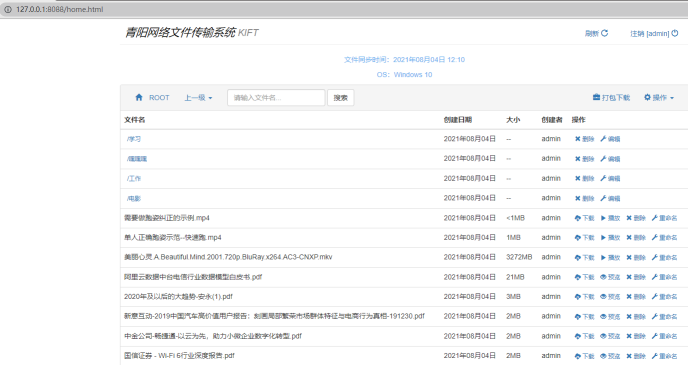Download 2020年及以后的大趋势-安永(1).pdf
The width and height of the screenshot is (688, 365).
point(584,297)
